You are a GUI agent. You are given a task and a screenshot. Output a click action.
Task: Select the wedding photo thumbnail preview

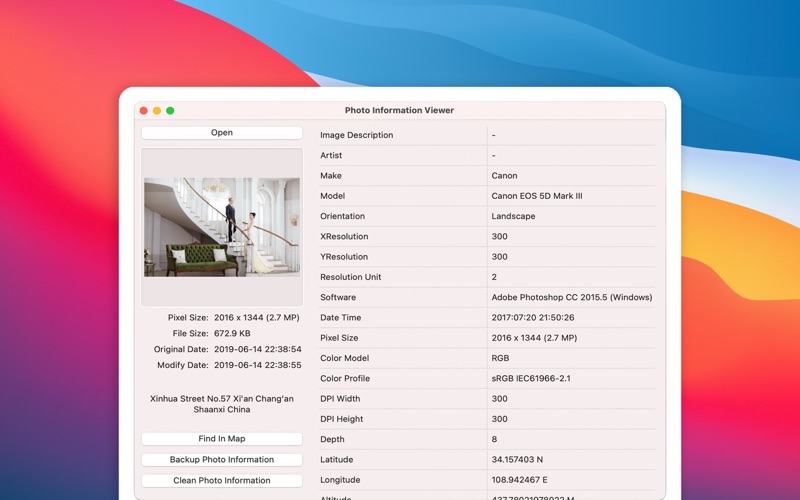tap(222, 228)
